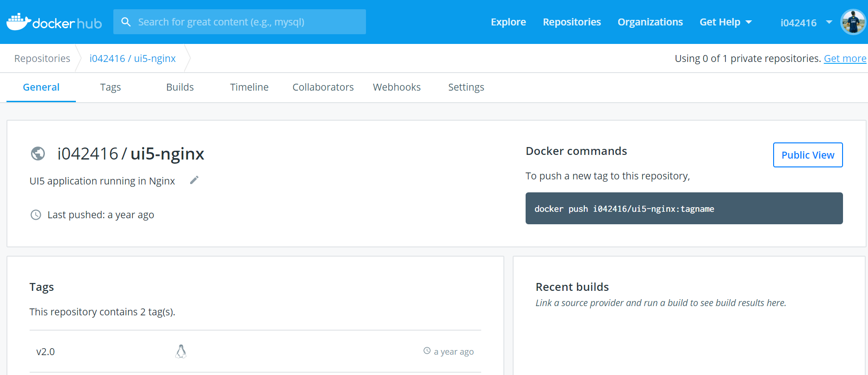Click the clock icon next to Last pushed
Viewport: 868px width, 375px height.
pos(36,215)
